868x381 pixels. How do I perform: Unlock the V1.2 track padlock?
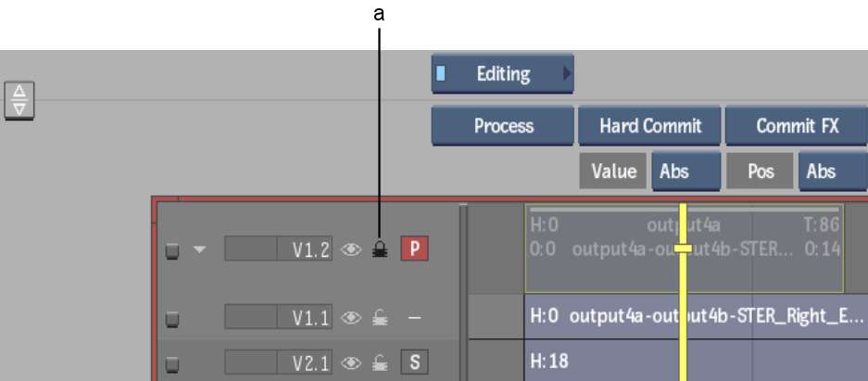(x=379, y=251)
